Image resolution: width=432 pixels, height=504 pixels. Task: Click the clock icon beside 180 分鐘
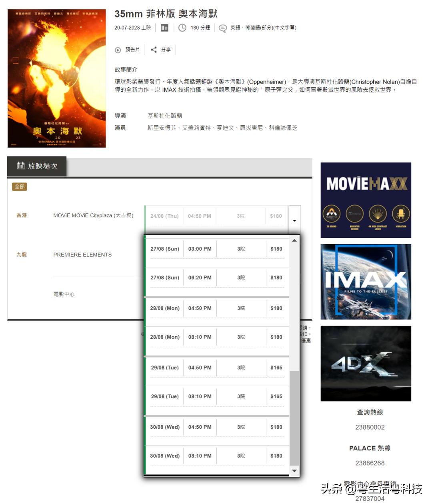coord(182,28)
